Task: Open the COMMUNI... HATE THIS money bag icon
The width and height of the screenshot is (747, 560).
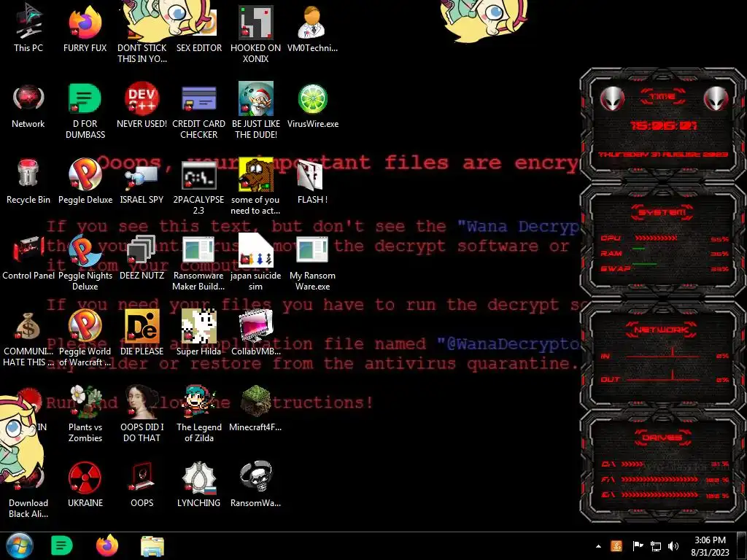Action: pos(28,338)
